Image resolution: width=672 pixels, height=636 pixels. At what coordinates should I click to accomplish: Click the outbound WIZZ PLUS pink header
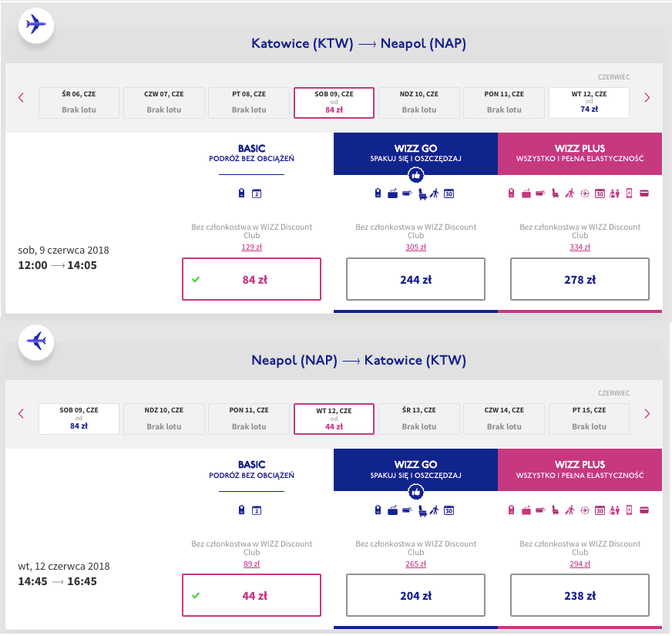(x=580, y=153)
